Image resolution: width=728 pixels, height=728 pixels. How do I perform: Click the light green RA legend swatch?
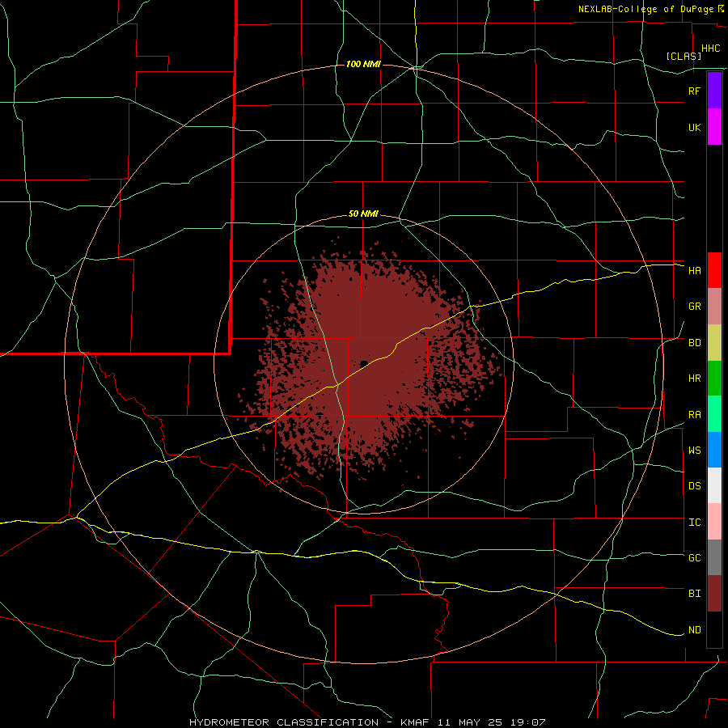tap(714, 414)
